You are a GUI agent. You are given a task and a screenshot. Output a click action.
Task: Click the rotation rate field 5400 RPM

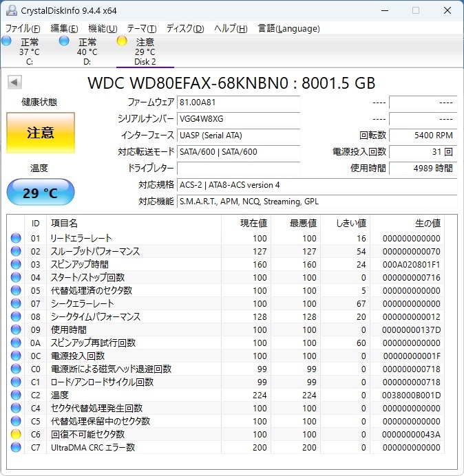[x=423, y=135]
